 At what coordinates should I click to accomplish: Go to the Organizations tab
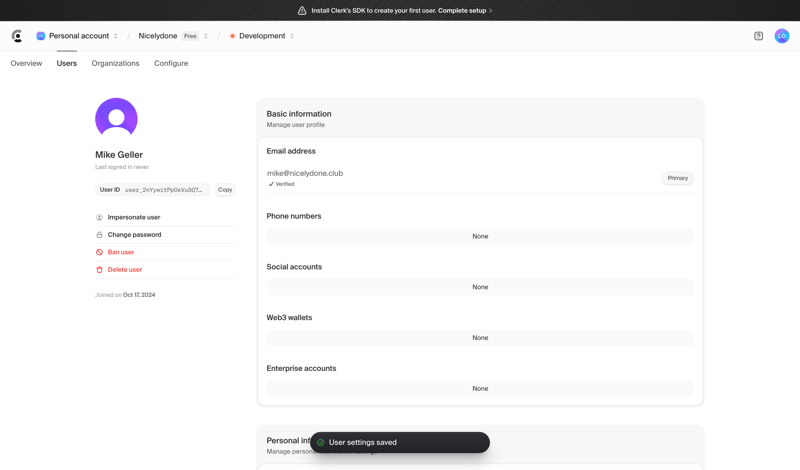pyautogui.click(x=115, y=63)
